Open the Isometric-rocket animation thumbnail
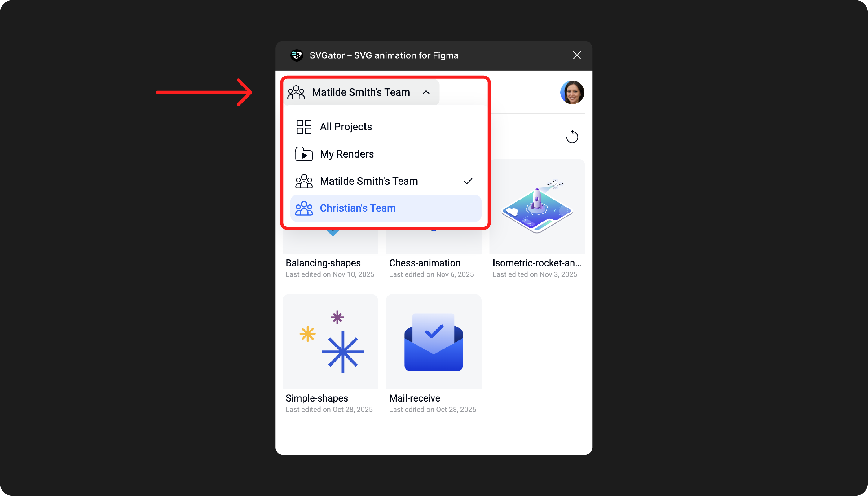This screenshot has width=868, height=496. (537, 207)
